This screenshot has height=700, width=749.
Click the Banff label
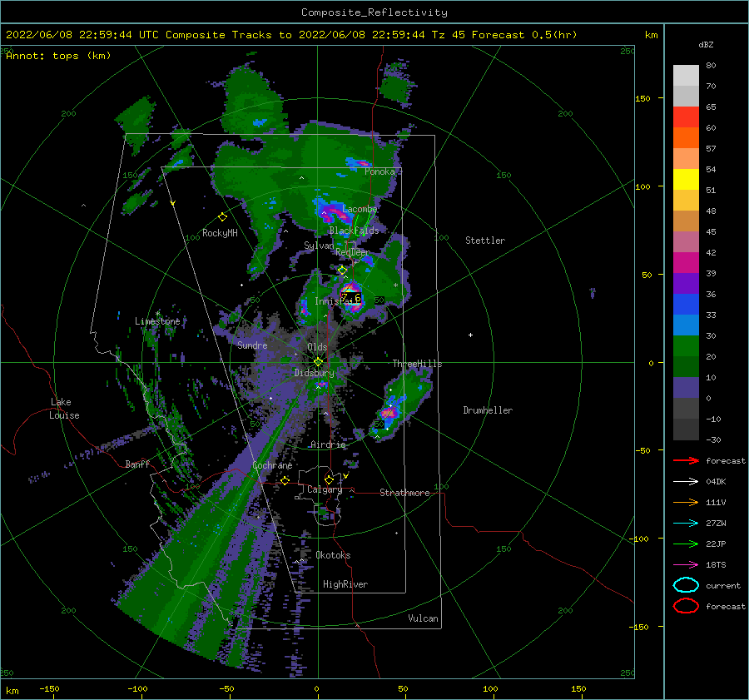click(x=137, y=464)
